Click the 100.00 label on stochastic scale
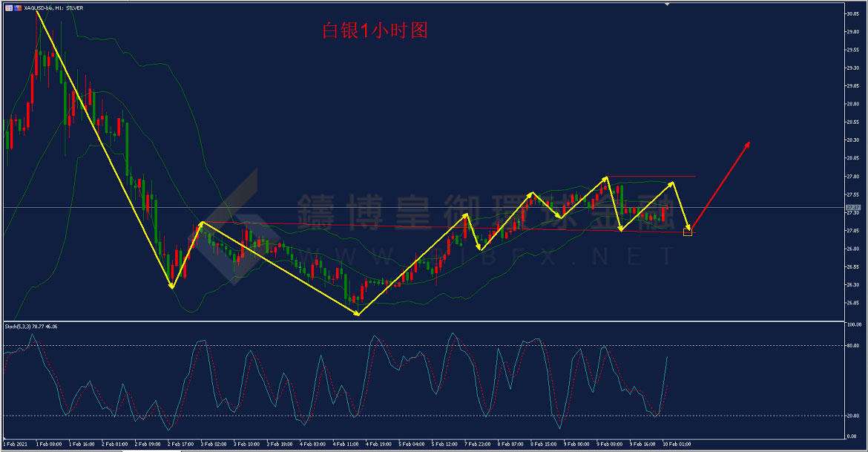Image resolution: width=868 pixels, height=452 pixels. click(x=853, y=325)
